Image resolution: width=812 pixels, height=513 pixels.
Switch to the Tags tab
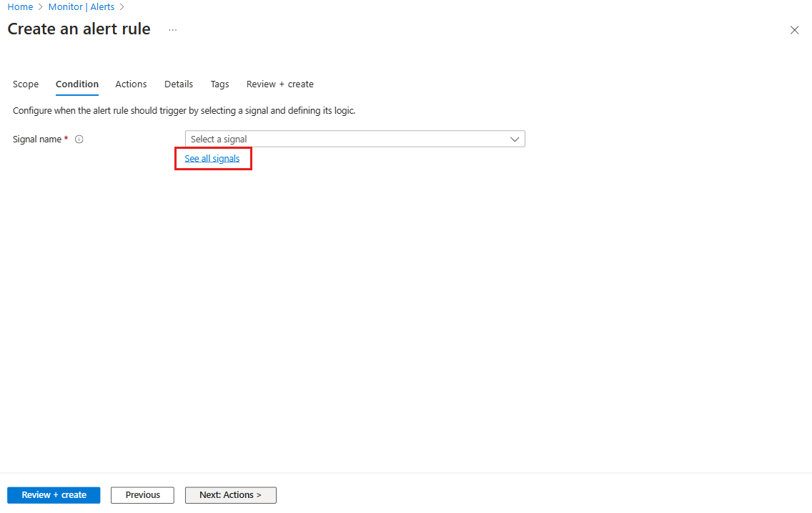coord(219,84)
